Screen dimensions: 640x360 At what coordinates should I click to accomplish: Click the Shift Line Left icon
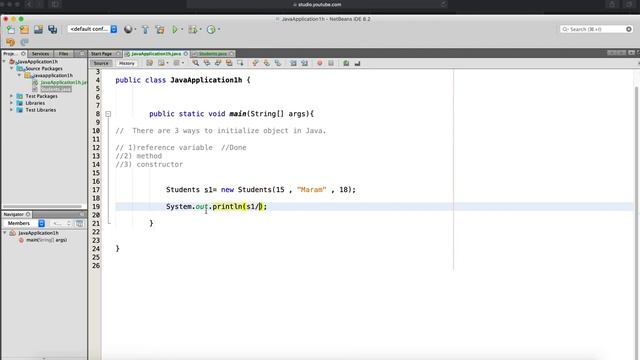[293, 63]
